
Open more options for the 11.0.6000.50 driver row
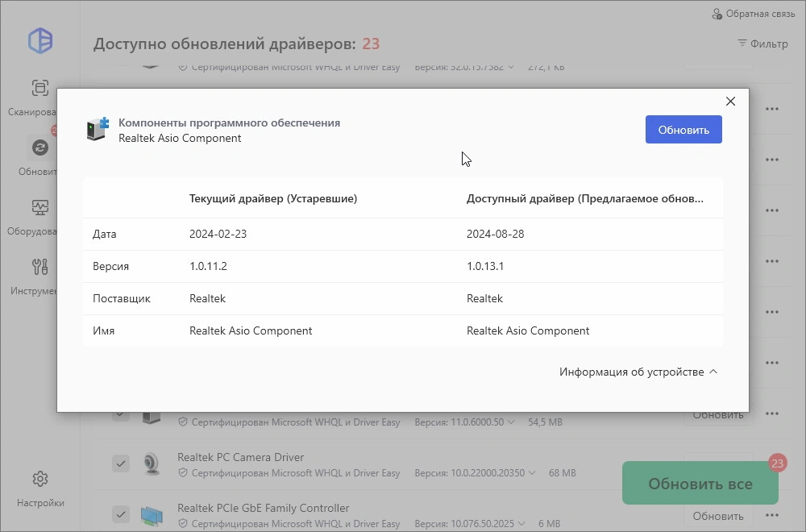coord(772,414)
